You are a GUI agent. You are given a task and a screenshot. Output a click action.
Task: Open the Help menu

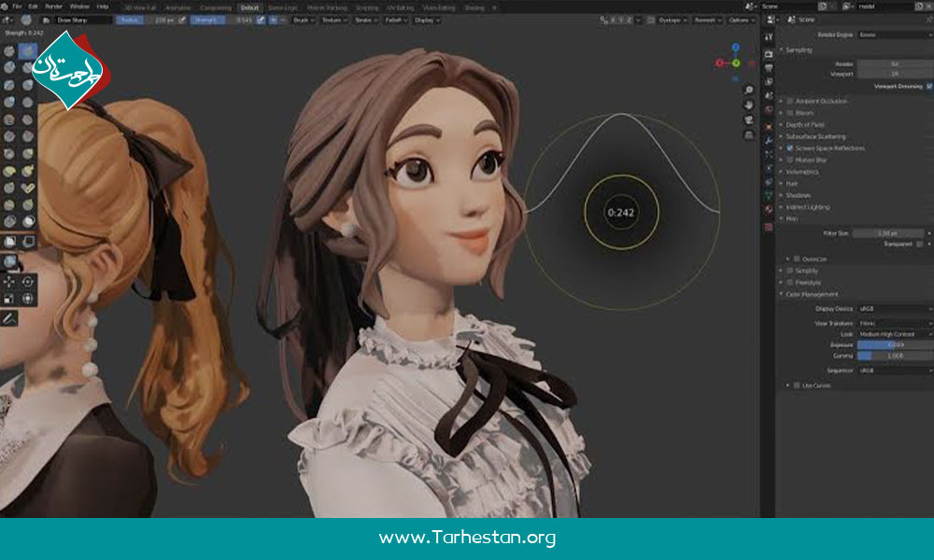tap(103, 7)
